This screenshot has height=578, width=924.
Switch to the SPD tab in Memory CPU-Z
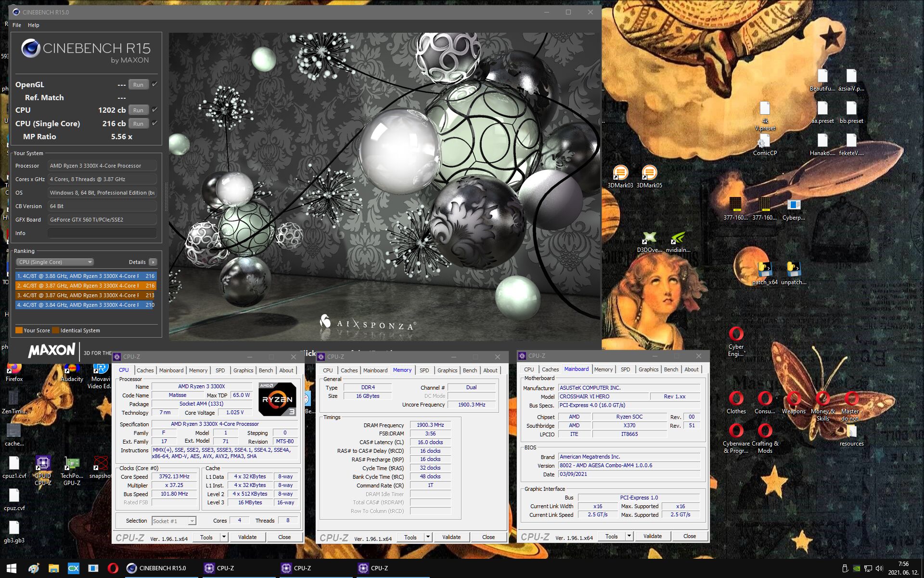(424, 370)
